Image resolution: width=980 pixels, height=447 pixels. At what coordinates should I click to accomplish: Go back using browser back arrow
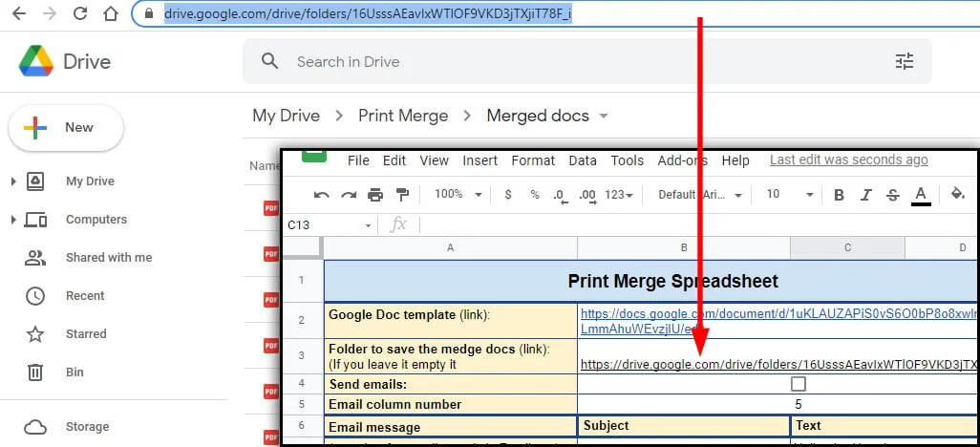[x=19, y=13]
